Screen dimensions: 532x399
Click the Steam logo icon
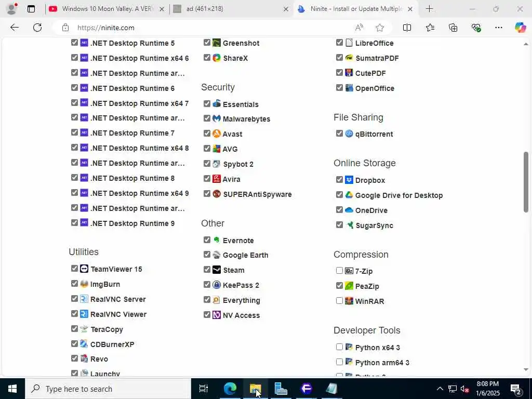click(x=217, y=270)
